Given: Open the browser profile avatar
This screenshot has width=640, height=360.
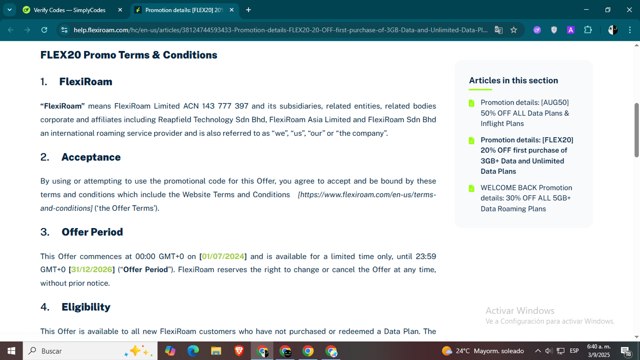Looking at the screenshot, I should coord(612,30).
